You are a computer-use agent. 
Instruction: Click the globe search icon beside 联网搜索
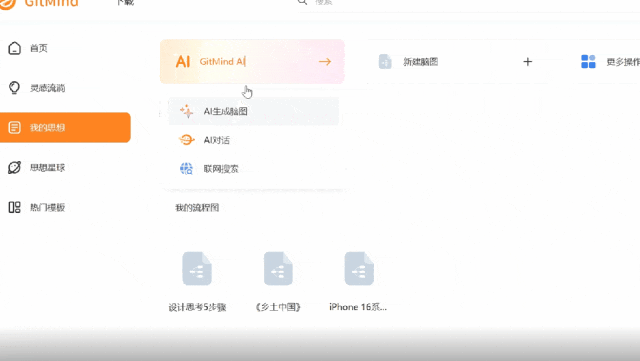[187, 169]
